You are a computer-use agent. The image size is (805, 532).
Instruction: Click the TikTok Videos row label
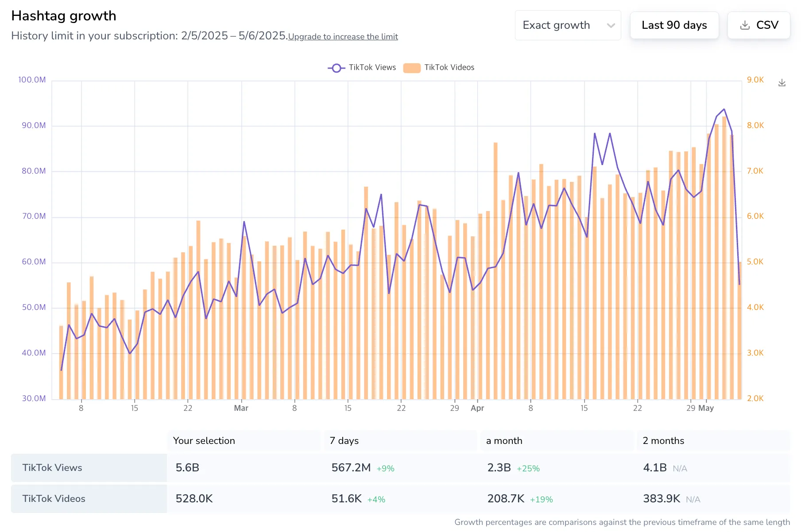54,499
